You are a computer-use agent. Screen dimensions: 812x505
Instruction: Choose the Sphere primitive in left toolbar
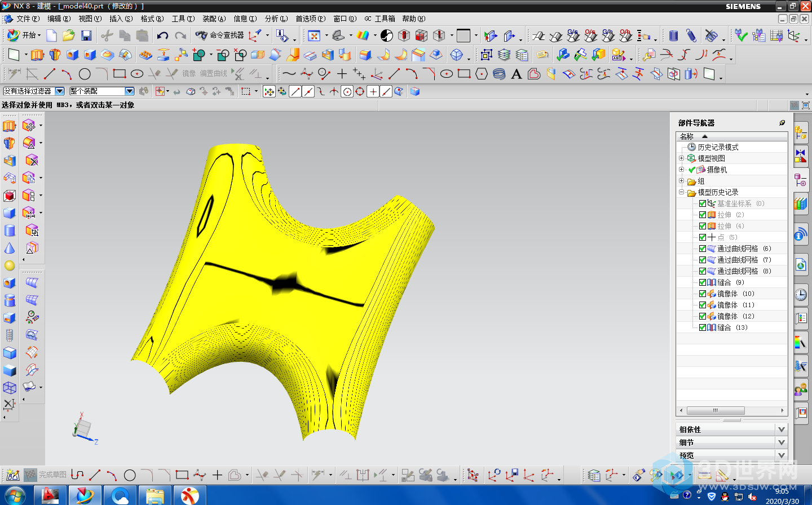(10, 265)
